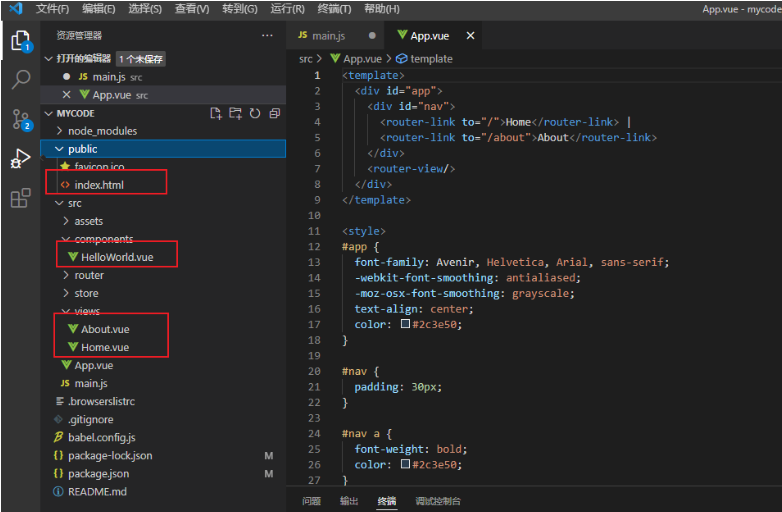Open the Extensions view
This screenshot has width=782, height=512.
(21, 198)
